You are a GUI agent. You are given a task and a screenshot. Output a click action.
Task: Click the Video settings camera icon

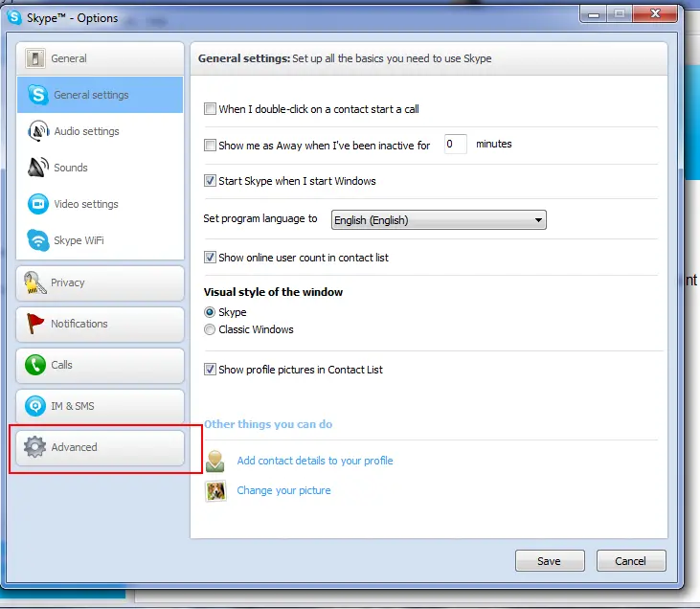38,204
